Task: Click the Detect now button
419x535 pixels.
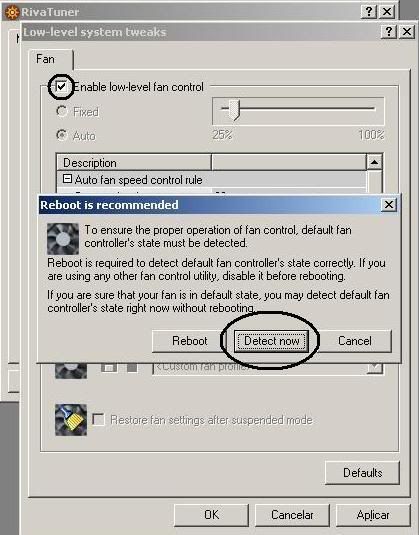Action: [x=272, y=341]
